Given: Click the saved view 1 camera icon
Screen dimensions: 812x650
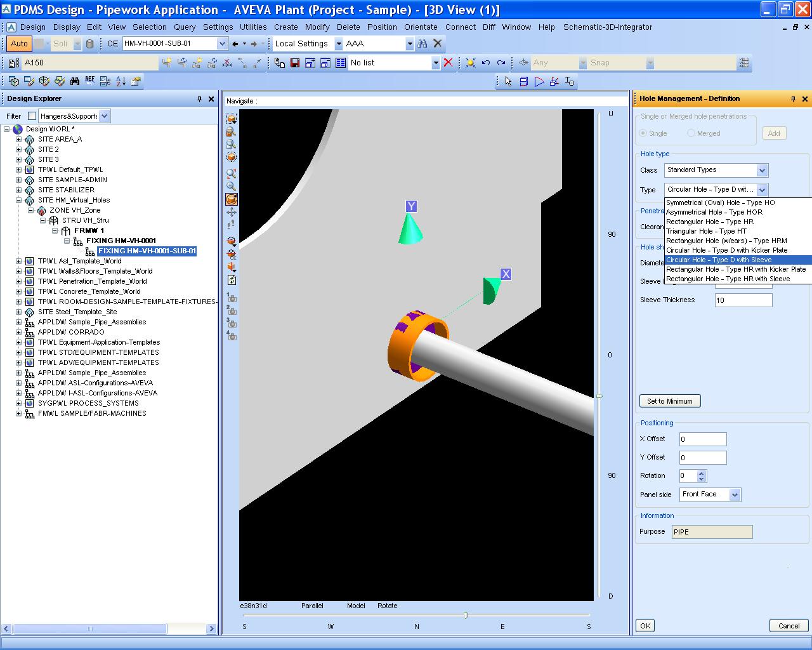Looking at the screenshot, I should coord(232,298).
